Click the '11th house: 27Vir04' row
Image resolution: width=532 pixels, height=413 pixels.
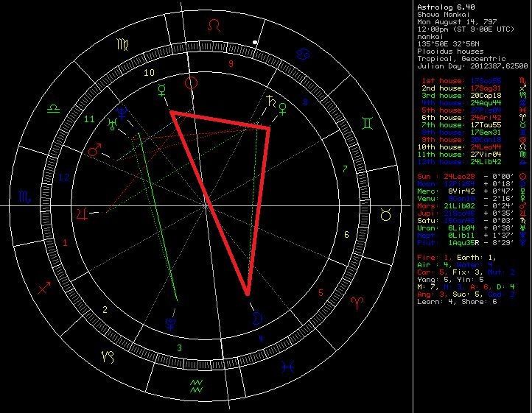(459, 155)
